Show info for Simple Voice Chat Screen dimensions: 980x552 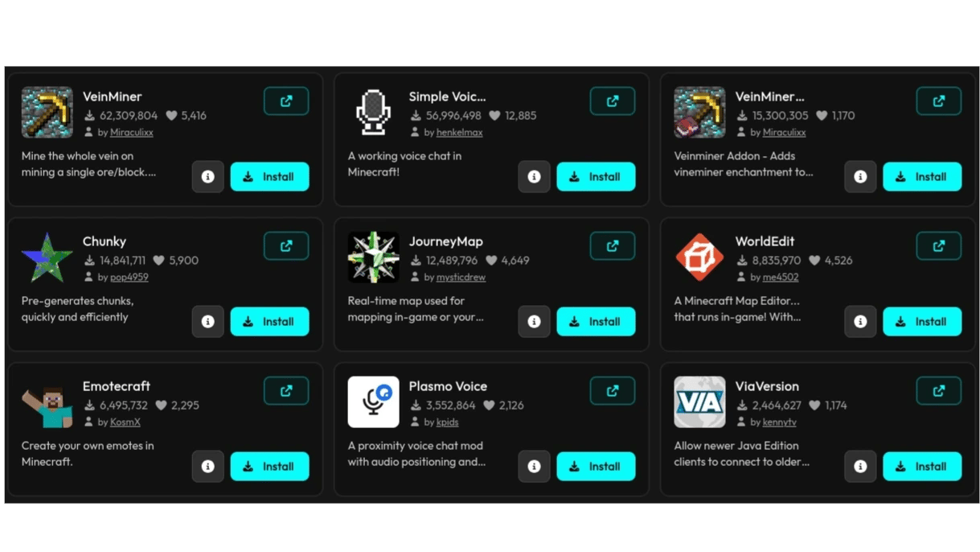coord(535,177)
